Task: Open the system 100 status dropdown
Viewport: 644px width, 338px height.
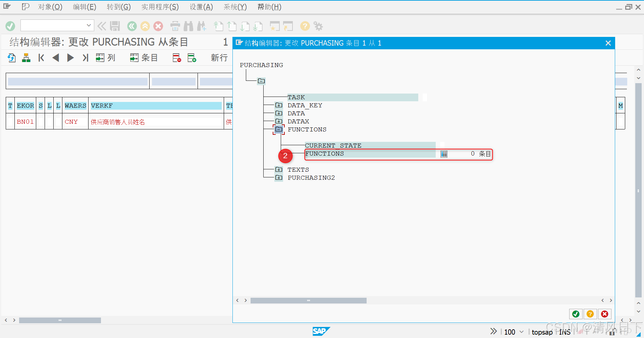Action: [522, 332]
